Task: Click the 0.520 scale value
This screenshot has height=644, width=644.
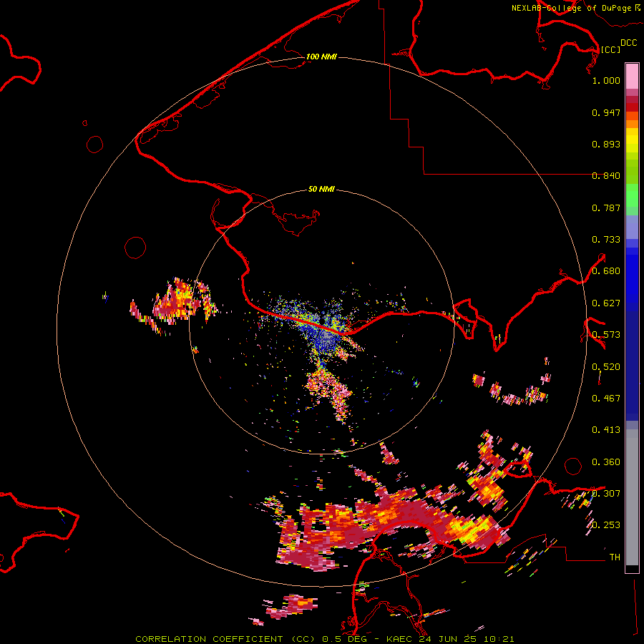Action: click(x=606, y=367)
